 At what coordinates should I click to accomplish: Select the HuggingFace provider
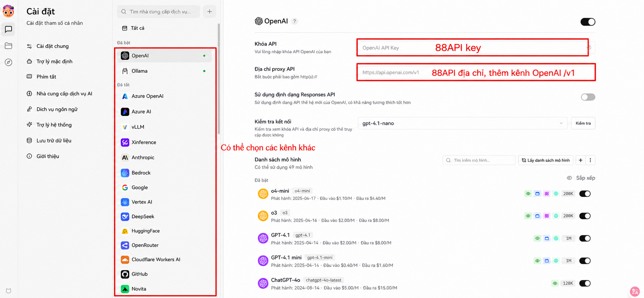pos(164,231)
